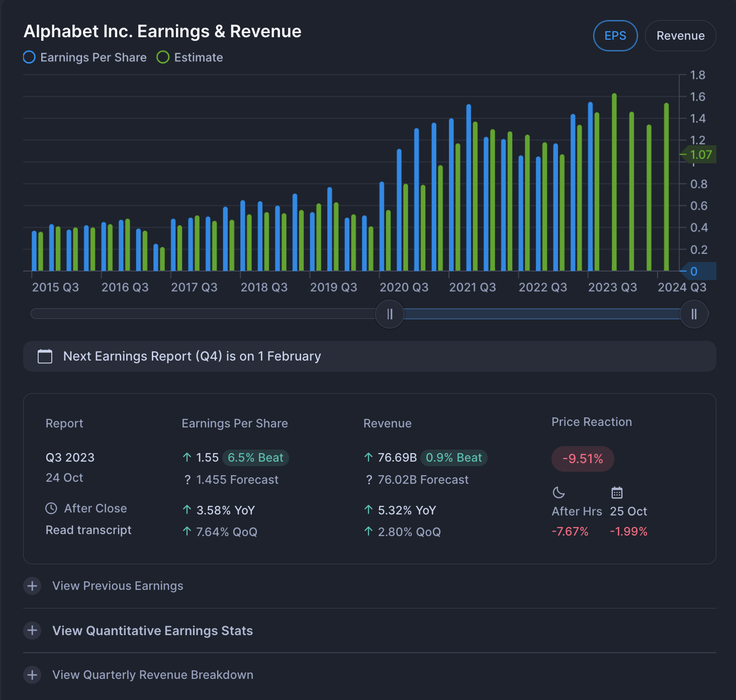Toggle the Earnings Per Share legend circle
Image resolution: width=736 pixels, height=700 pixels.
point(29,57)
